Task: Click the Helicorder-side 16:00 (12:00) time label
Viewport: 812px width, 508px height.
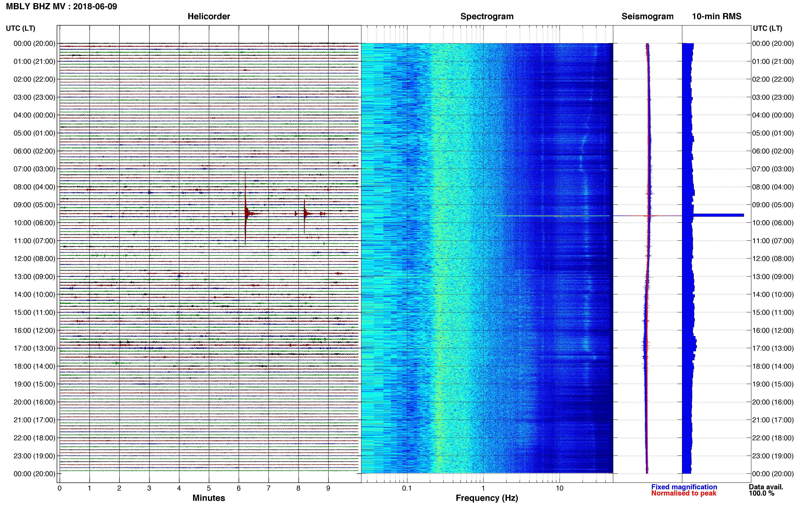Action: (34, 331)
